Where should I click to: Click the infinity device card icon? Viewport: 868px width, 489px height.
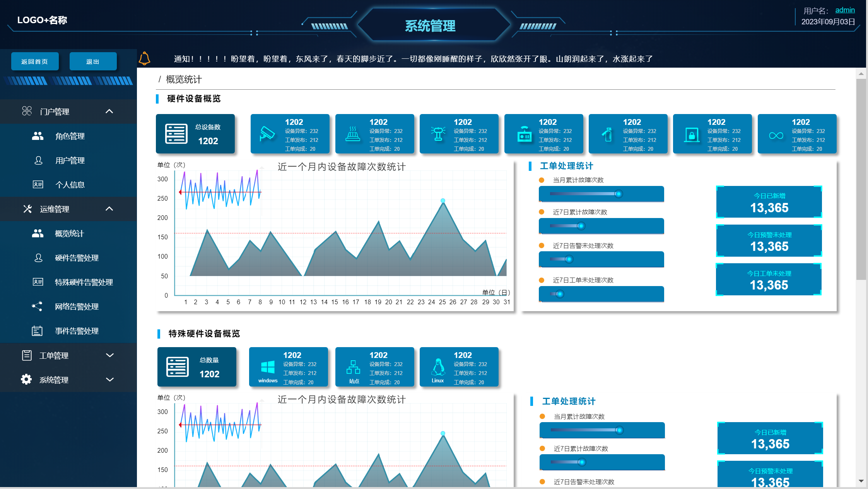point(776,135)
